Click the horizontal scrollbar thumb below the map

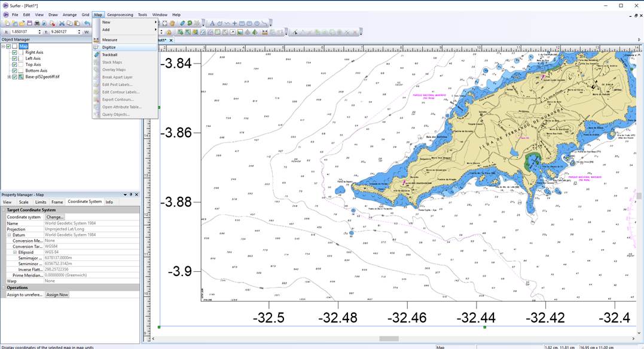389,339
